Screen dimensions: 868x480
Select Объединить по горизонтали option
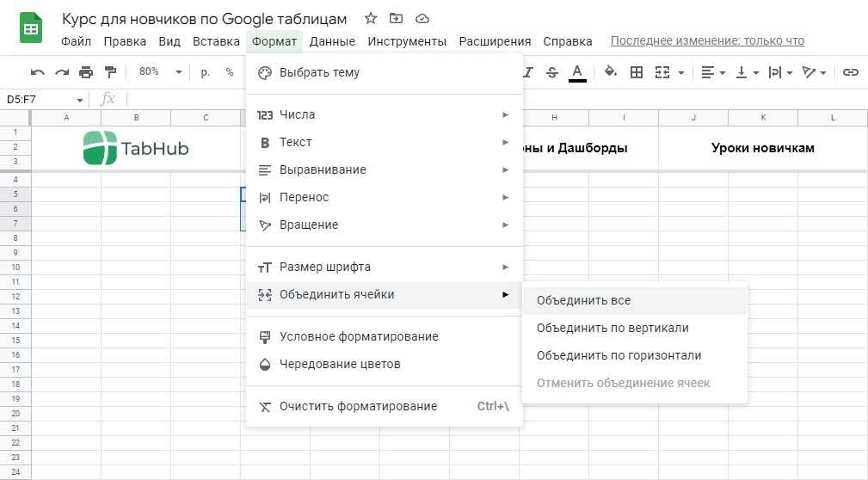coord(619,355)
